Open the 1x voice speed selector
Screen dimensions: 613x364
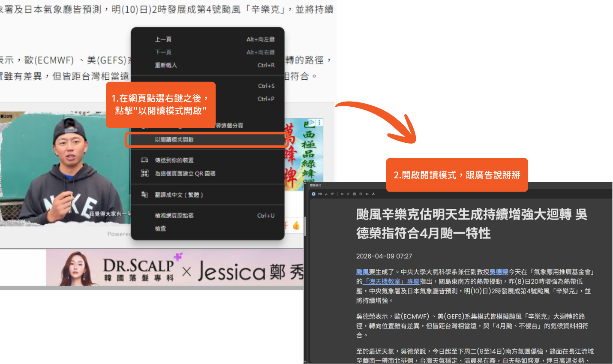(x=320, y=194)
